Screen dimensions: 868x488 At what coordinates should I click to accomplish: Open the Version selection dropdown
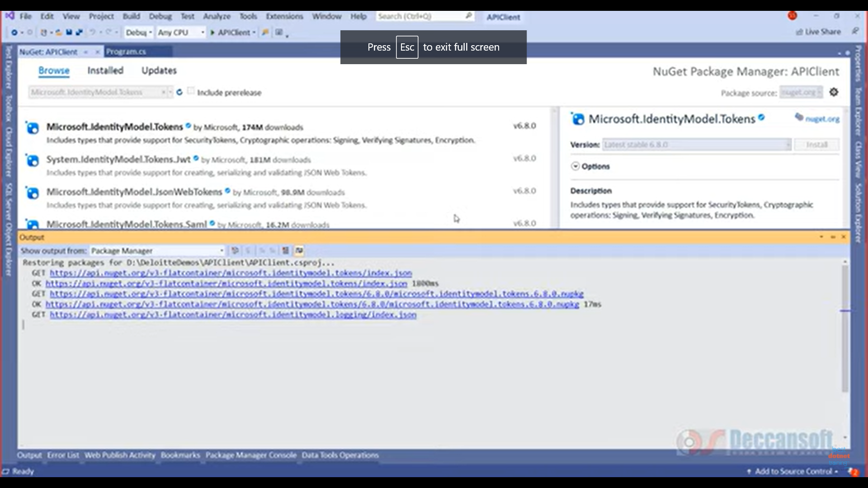[697, 145]
